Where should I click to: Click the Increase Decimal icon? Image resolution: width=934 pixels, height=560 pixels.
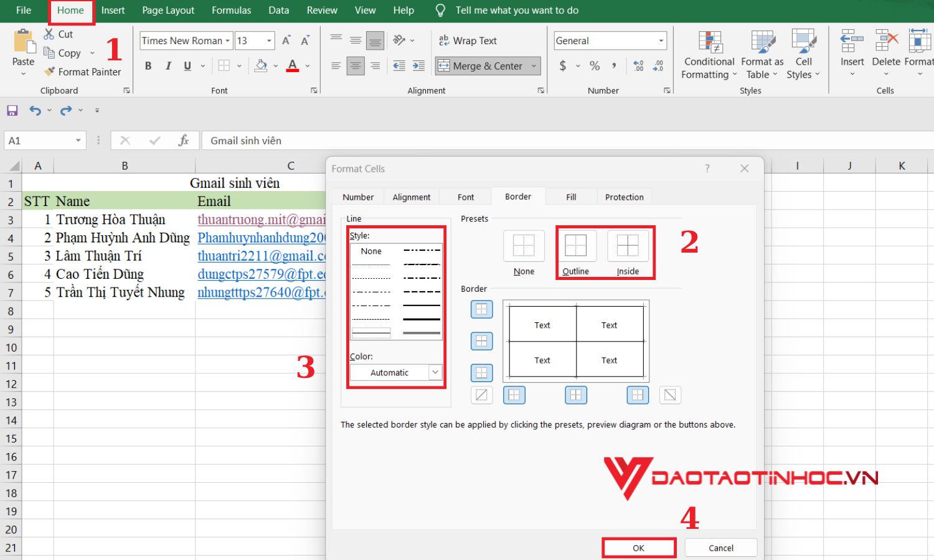pyautogui.click(x=638, y=65)
